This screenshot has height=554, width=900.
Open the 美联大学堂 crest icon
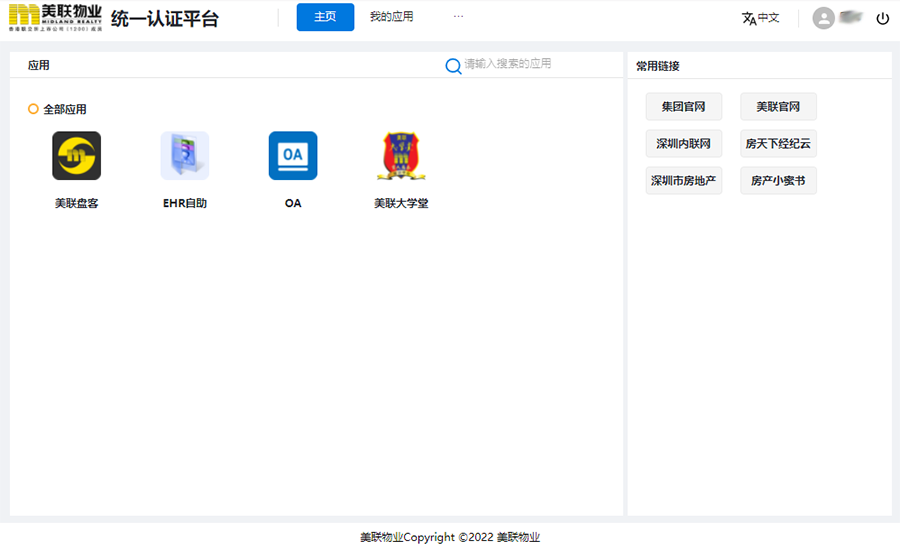coord(401,156)
